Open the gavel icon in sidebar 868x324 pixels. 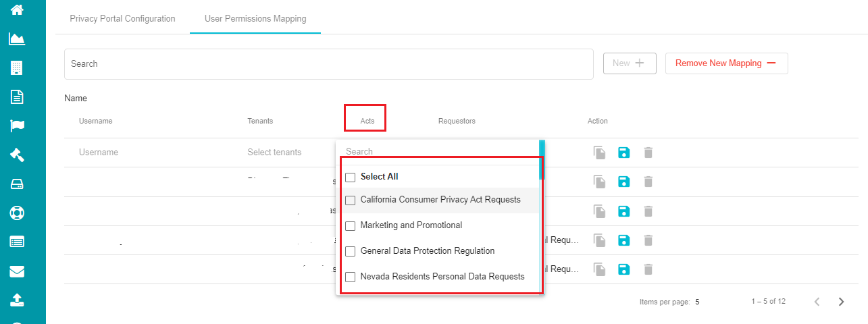point(17,155)
